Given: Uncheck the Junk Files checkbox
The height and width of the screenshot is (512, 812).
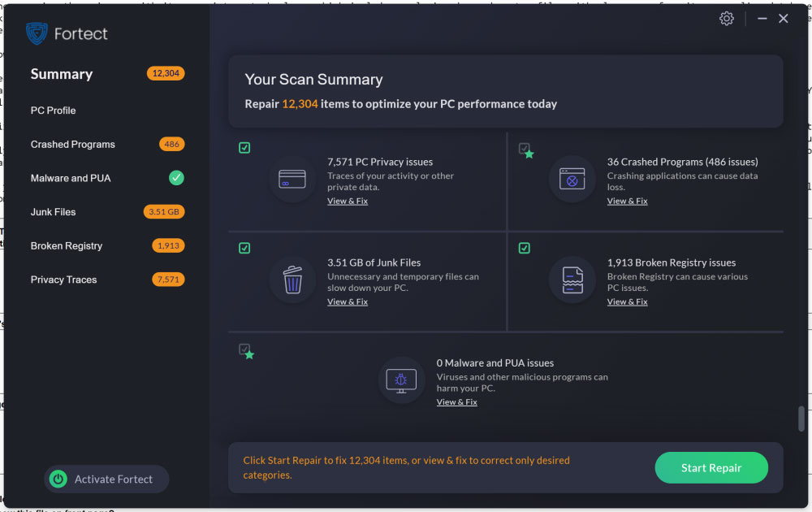Looking at the screenshot, I should point(244,248).
